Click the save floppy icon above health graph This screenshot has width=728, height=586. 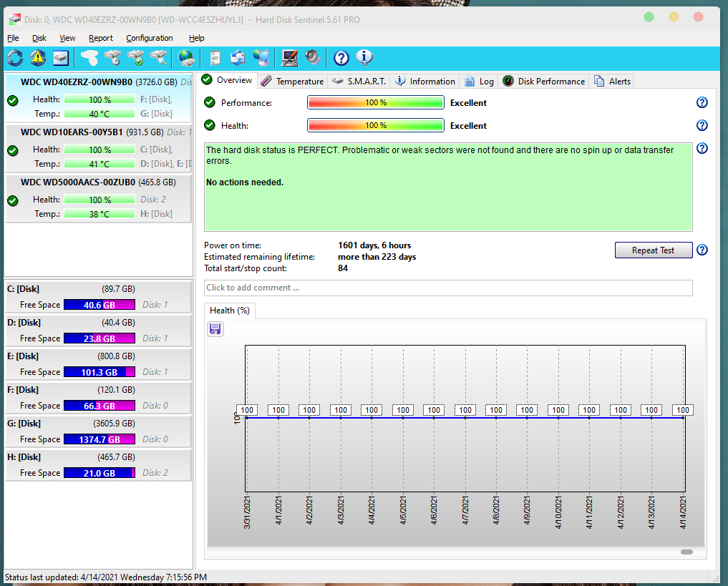[215, 329]
